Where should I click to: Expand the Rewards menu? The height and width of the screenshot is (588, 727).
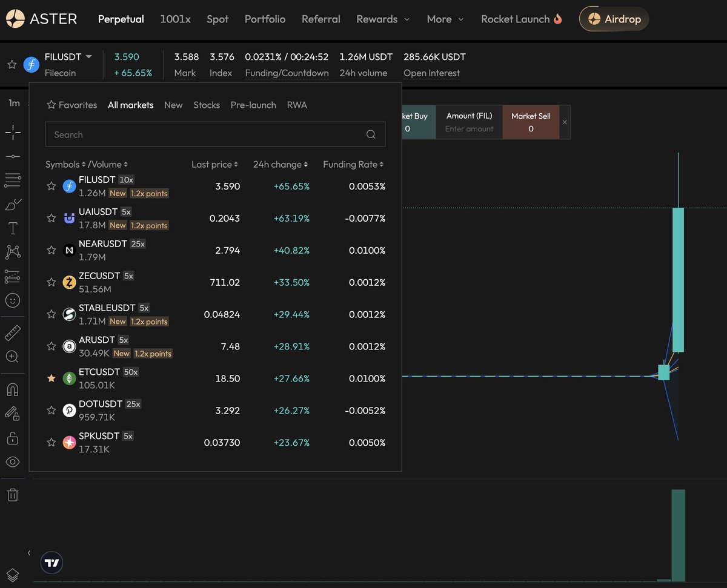[383, 19]
